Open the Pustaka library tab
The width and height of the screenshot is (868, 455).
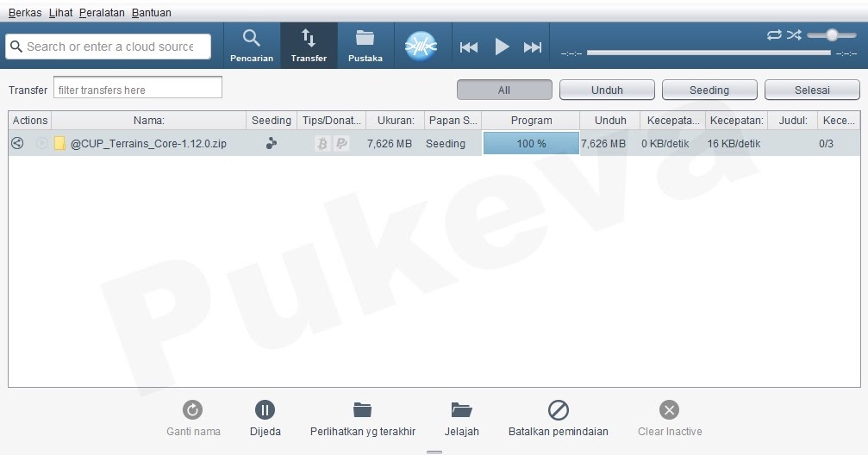point(365,46)
